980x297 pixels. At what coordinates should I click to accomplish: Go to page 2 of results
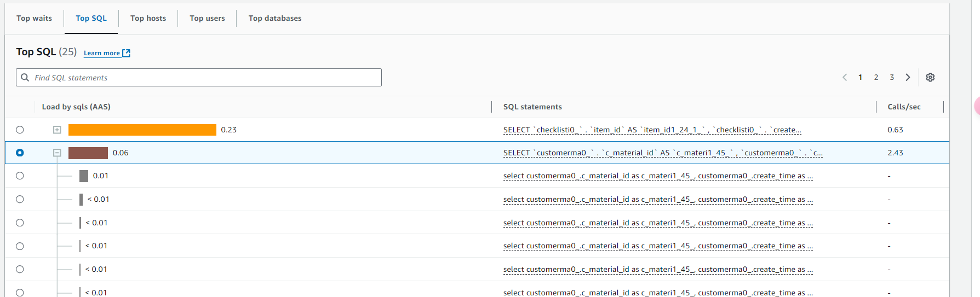876,77
